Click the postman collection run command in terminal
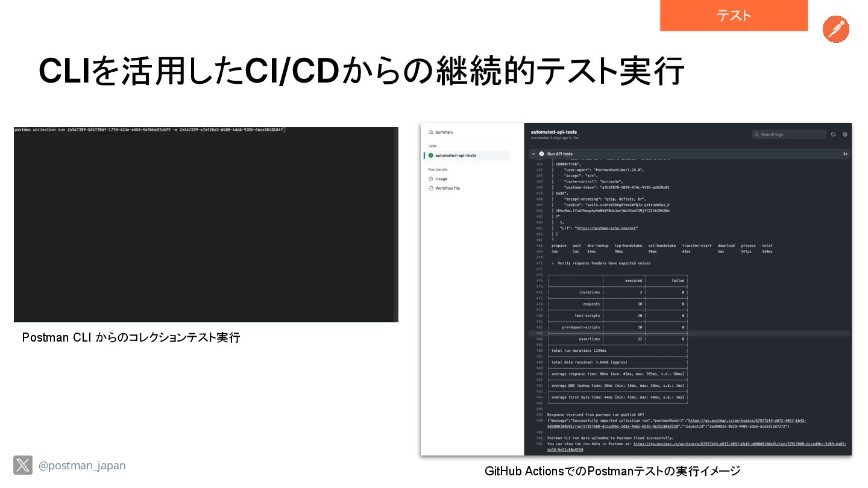The height and width of the screenshot is (488, 868). point(149,130)
